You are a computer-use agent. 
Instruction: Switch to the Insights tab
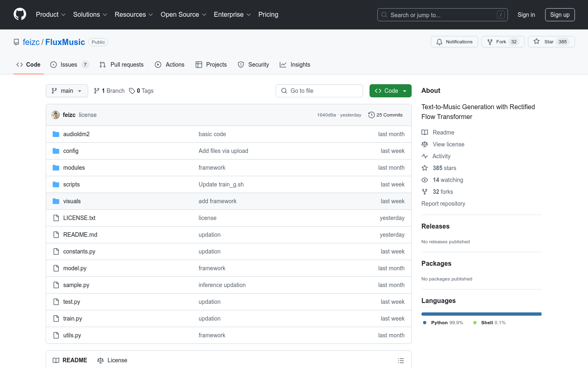tap(295, 65)
